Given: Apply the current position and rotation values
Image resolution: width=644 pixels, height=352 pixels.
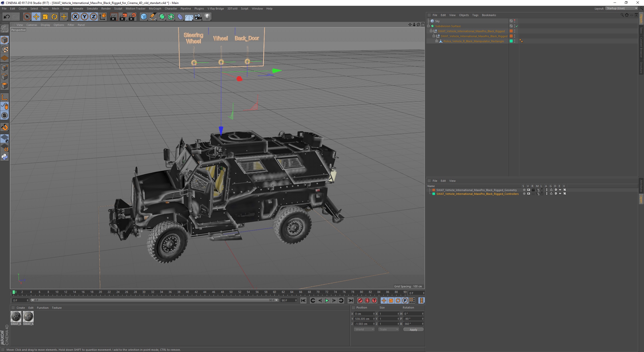Looking at the screenshot, I should [x=412, y=329].
